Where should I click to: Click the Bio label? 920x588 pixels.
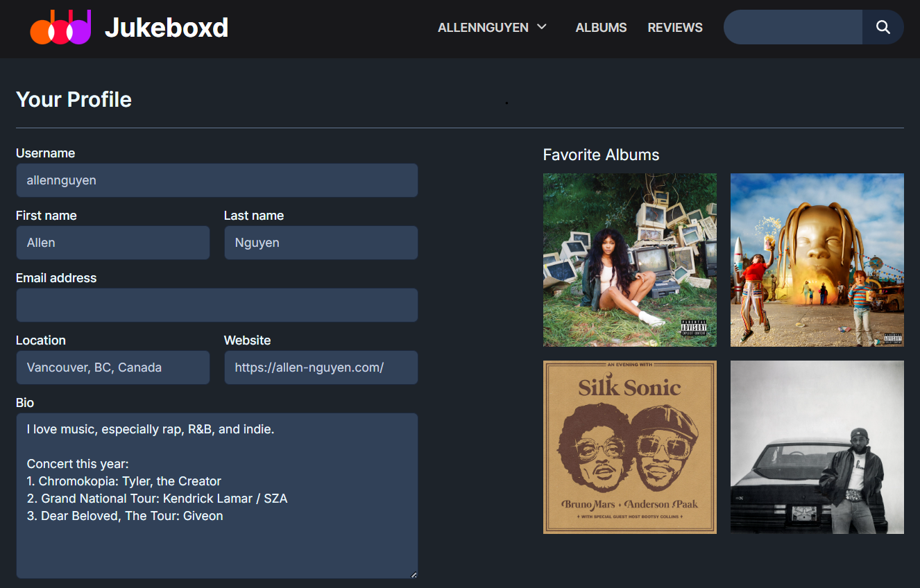click(25, 403)
